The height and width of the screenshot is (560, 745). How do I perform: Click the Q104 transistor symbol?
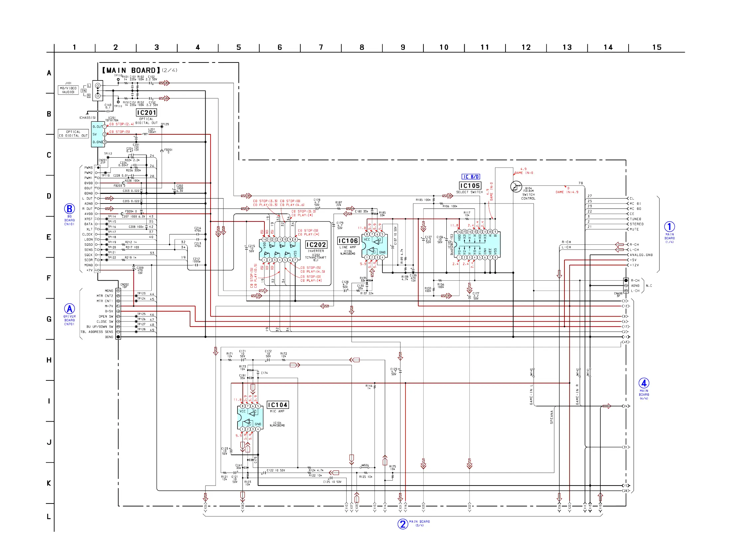[x=516, y=187]
